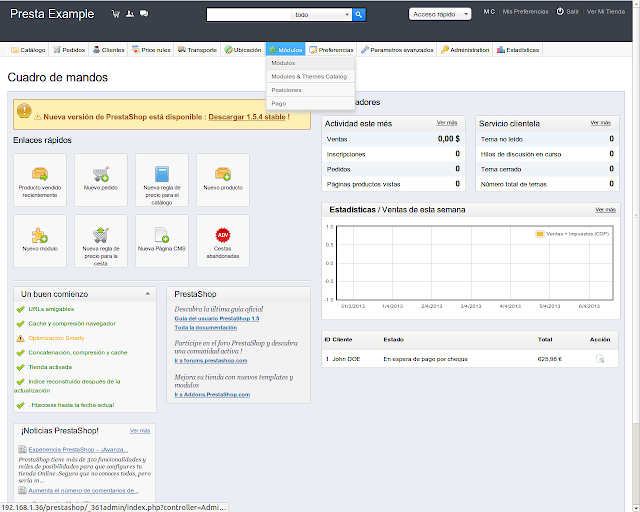
Task: Open the Nueva Página CMS quick link
Action: click(x=162, y=241)
